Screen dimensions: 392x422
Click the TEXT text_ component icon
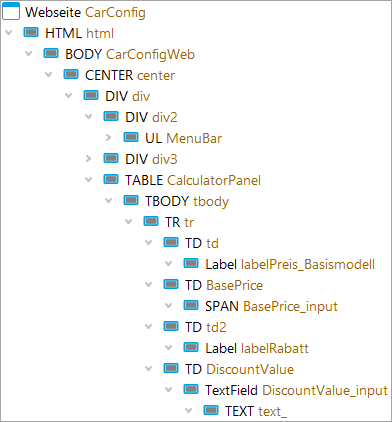[211, 410]
